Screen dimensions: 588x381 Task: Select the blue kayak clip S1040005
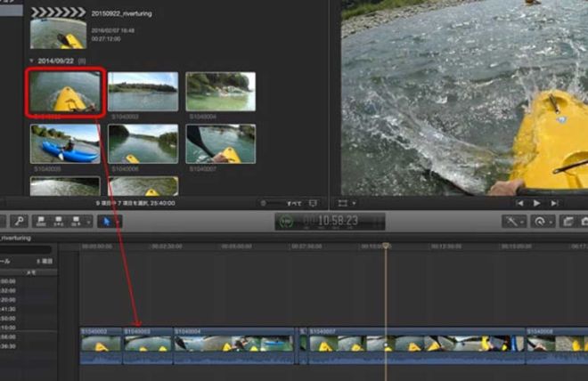pyautogui.click(x=64, y=142)
